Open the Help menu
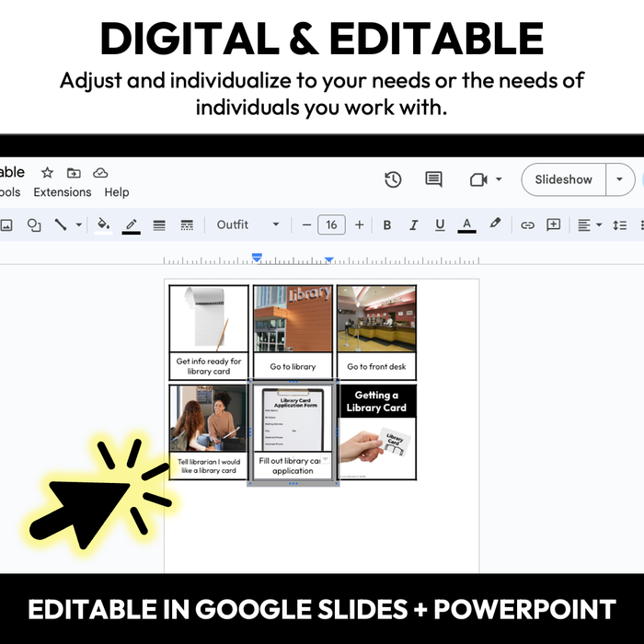The height and width of the screenshot is (644, 644). point(117,192)
